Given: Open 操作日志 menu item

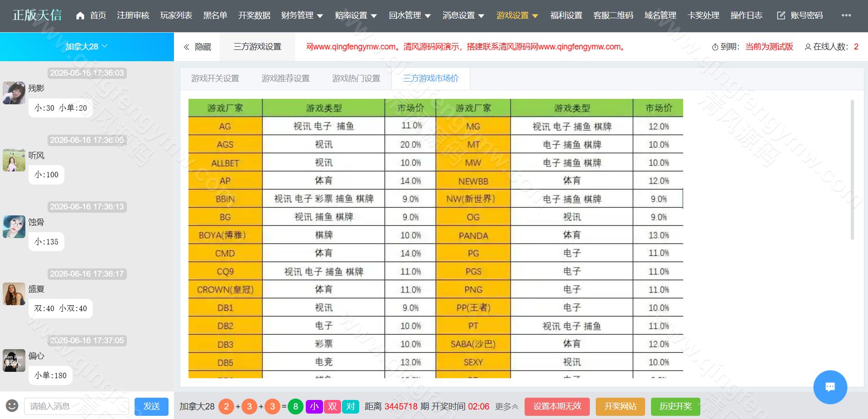Looking at the screenshot, I should coord(747,15).
